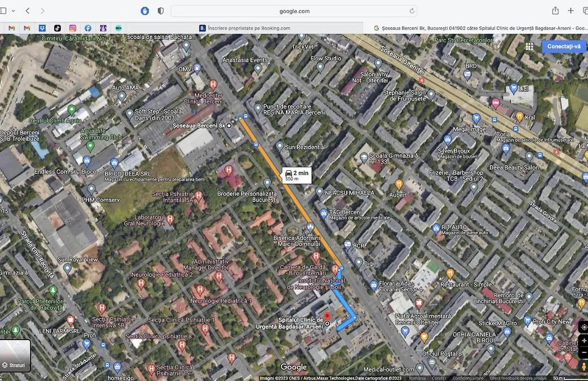
Task: Go back with the back arrow
Action: [x=27, y=10]
